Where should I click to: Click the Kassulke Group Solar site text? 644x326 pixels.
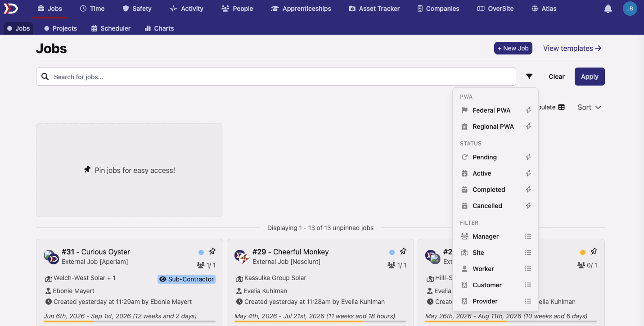[x=275, y=278]
